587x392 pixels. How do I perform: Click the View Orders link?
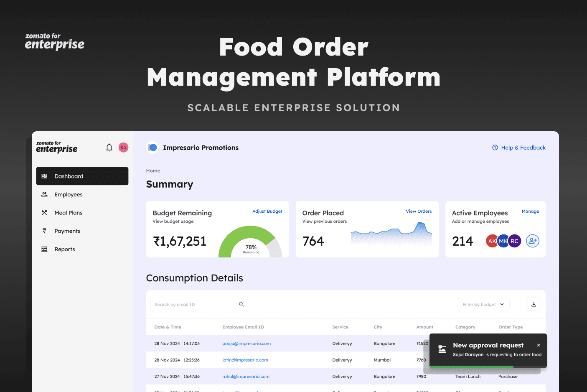(419, 211)
